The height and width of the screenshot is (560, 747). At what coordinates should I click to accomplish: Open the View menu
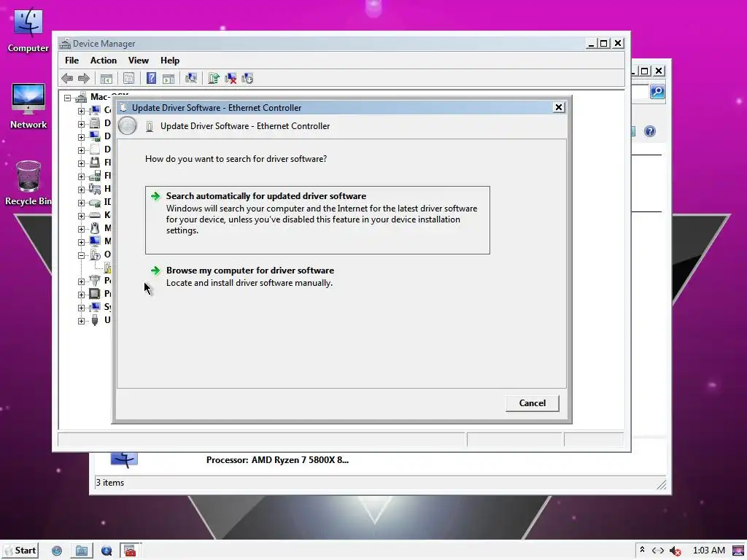click(138, 61)
